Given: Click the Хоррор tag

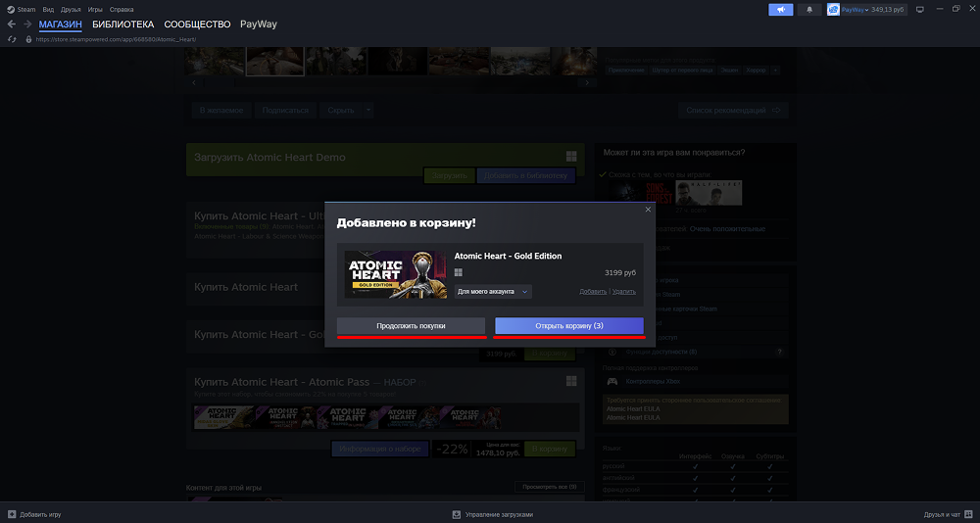Looking at the screenshot, I should tap(756, 71).
